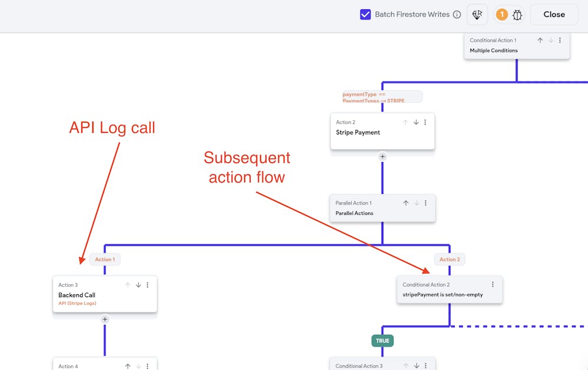Screen dimensions: 588x370
Task: Toggle the Batch Firestore Writes checkbox
Action: [x=365, y=15]
